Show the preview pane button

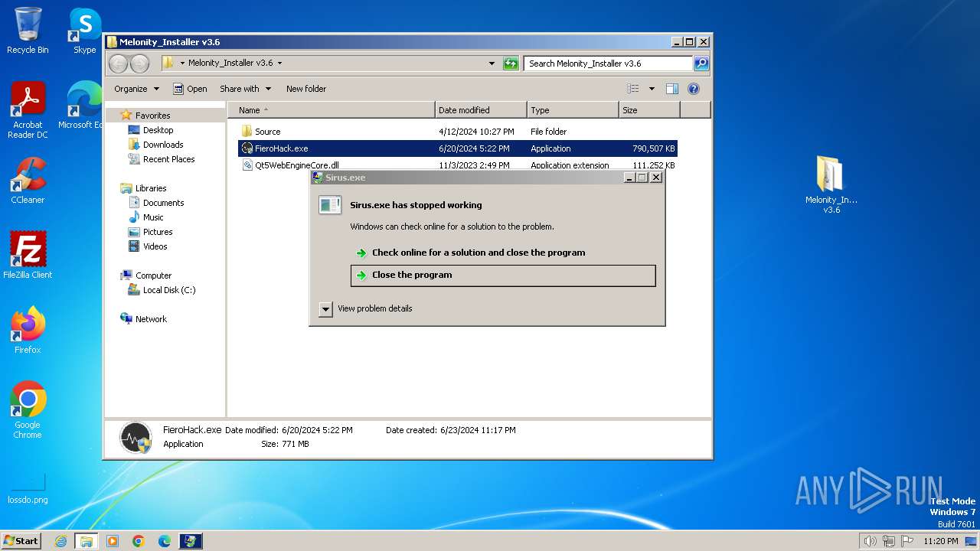pyautogui.click(x=672, y=89)
